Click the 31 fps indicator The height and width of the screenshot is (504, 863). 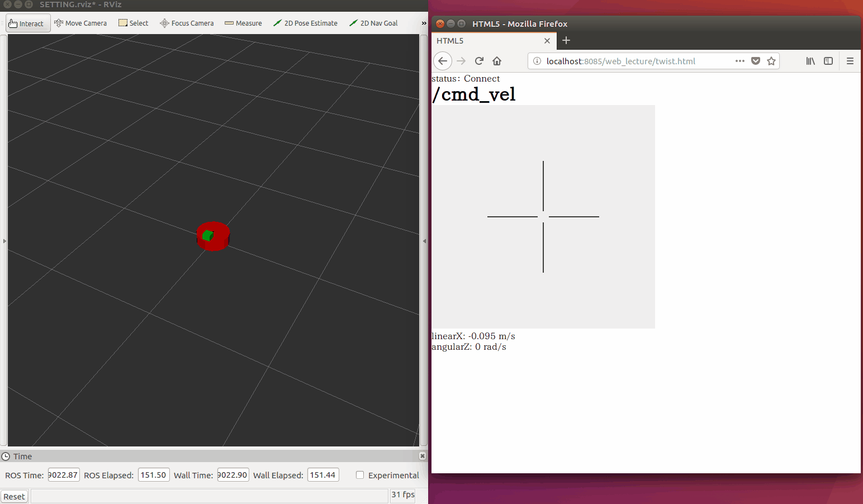coord(403,495)
